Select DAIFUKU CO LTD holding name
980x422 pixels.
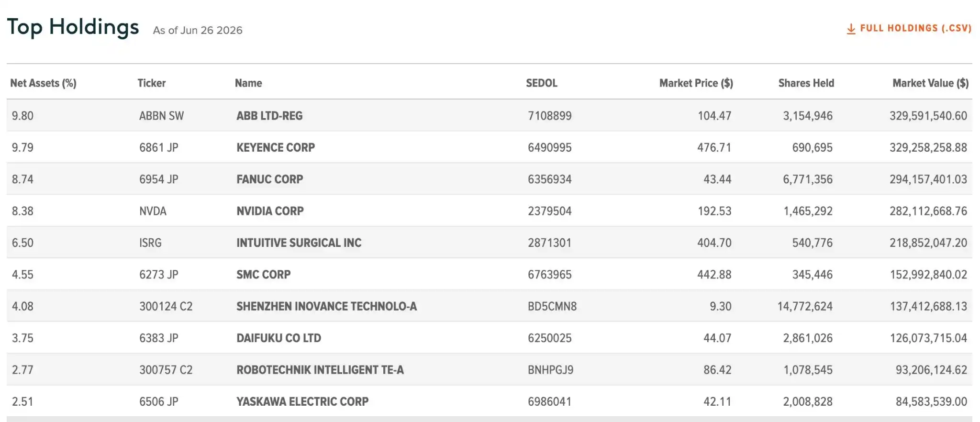tap(279, 338)
